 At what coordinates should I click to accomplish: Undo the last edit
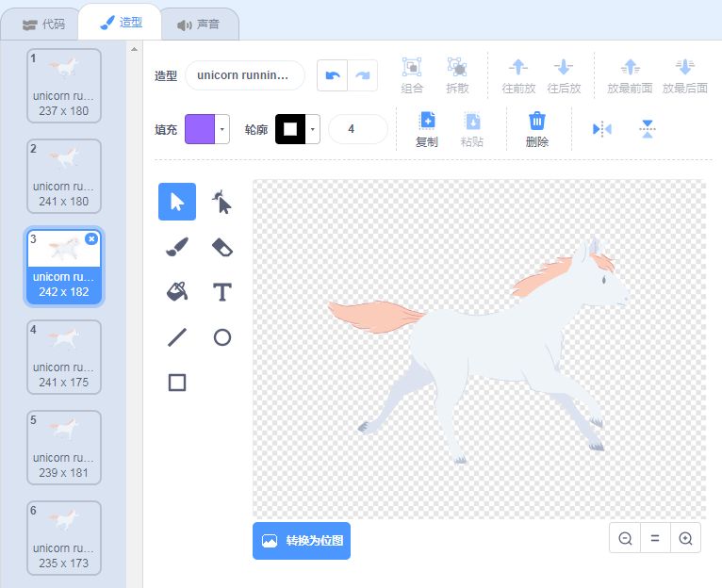click(x=333, y=75)
